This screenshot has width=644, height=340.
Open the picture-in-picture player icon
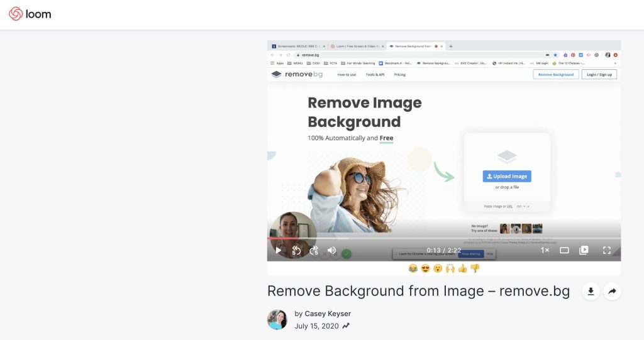[x=584, y=250]
